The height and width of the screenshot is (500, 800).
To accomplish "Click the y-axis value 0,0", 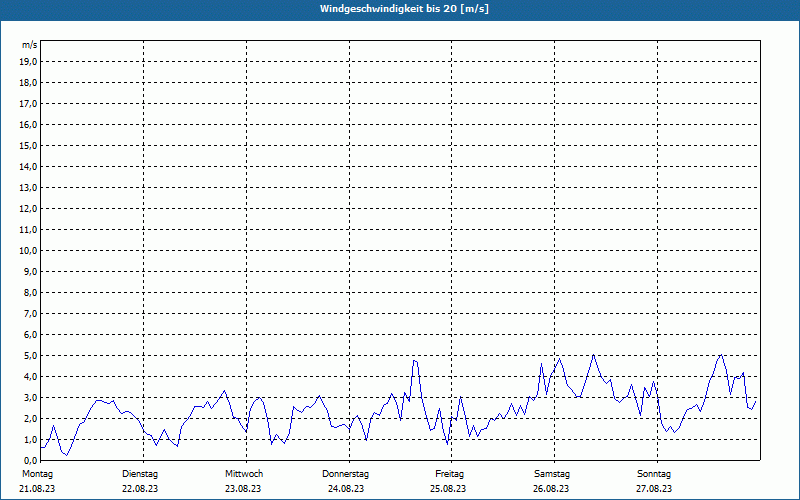I will 30,460.
